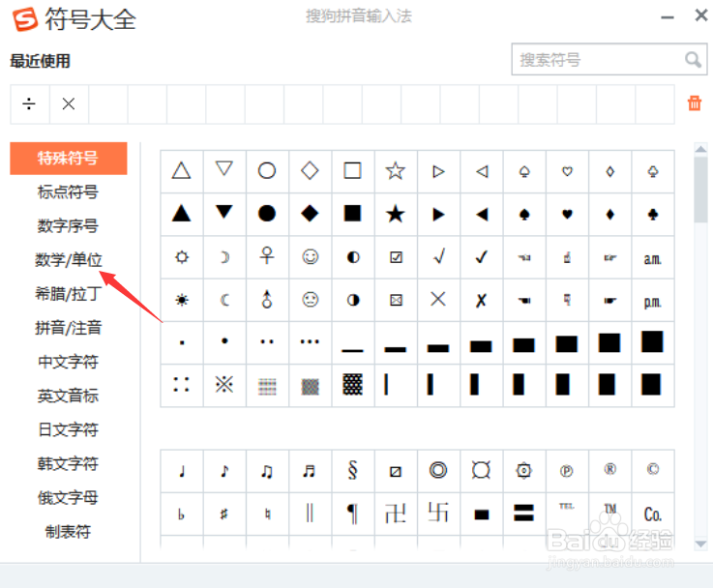713x588 pixels.
Task: Open the 日文字符 category
Action: coord(69,429)
